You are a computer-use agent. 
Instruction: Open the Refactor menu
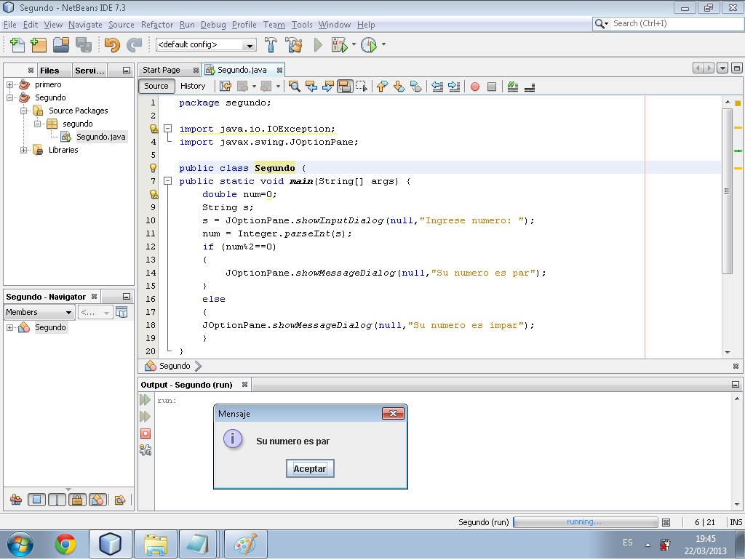(x=157, y=24)
